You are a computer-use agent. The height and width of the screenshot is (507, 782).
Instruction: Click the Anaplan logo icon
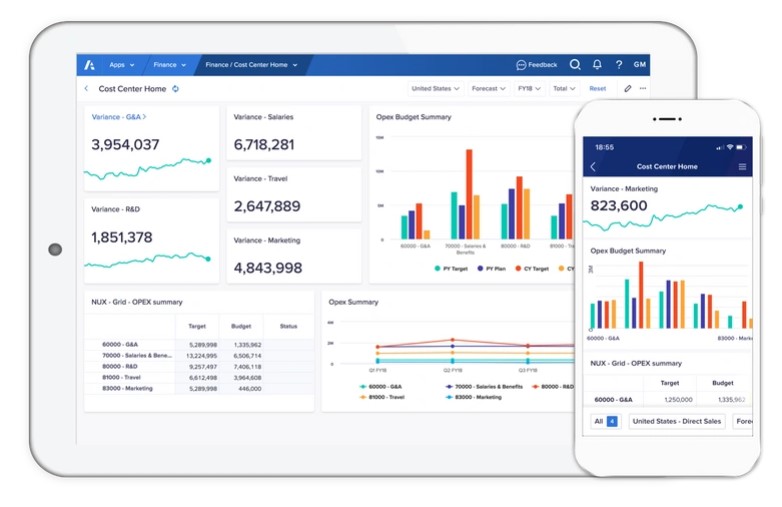click(x=90, y=65)
